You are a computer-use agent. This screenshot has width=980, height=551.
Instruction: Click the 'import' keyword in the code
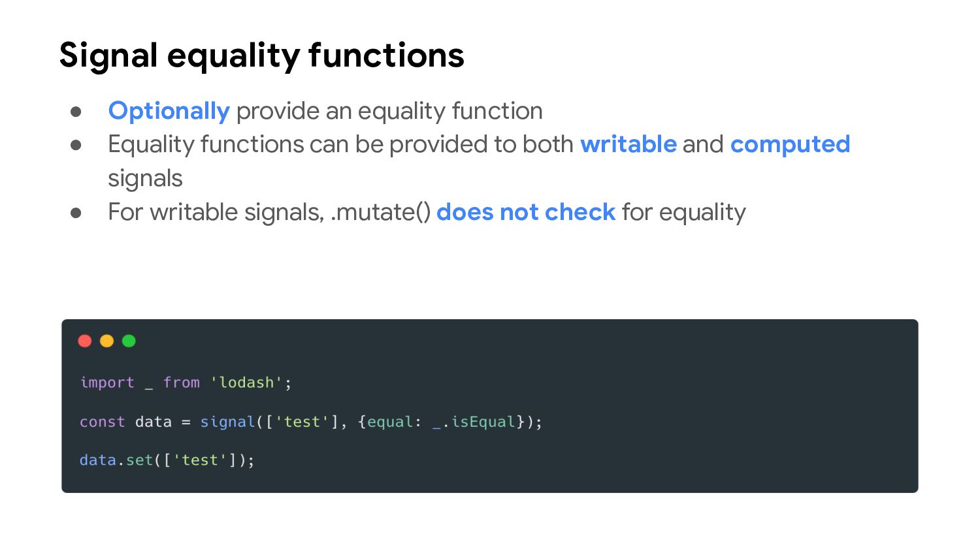click(106, 383)
